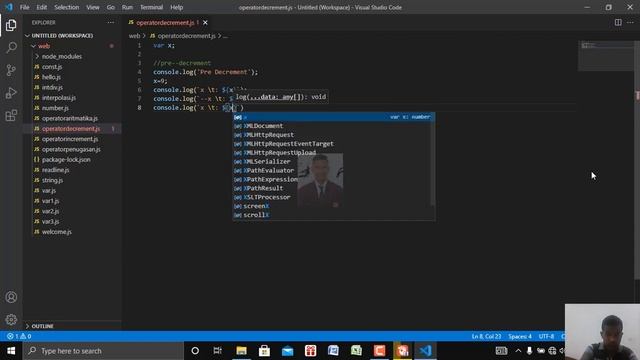This screenshot has height=360, width=640.
Task: Open the Run menu
Action: (x=127, y=7)
